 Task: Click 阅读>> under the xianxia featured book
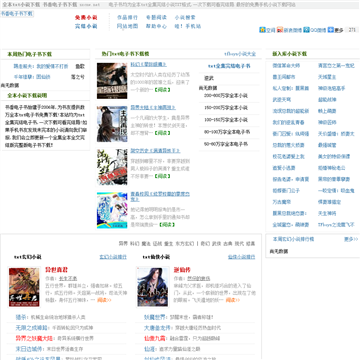[233, 300]
